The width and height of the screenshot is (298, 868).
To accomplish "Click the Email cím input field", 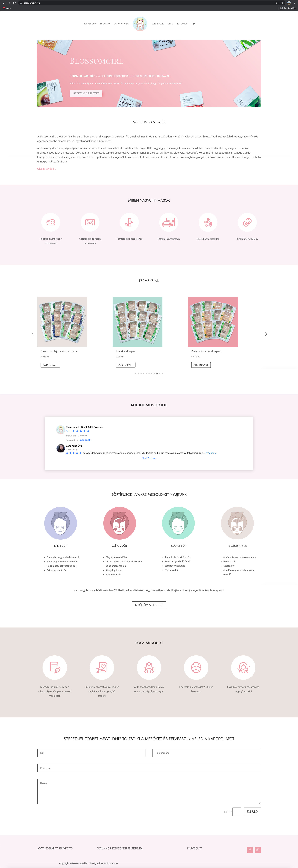I will 149,768.
